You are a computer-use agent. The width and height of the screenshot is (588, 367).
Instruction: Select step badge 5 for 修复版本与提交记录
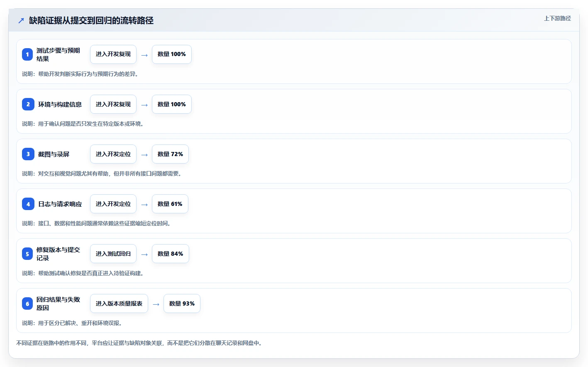point(27,254)
